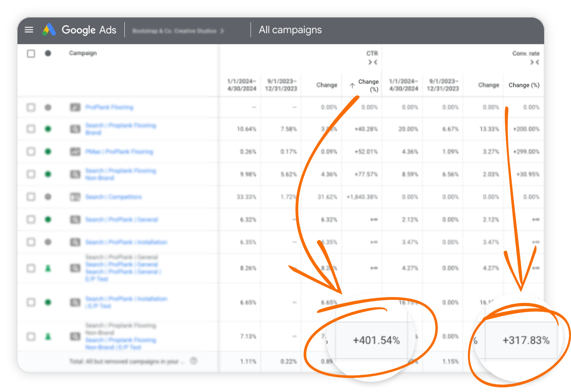The image size is (571, 392).
Task: Open the Search | Competitors campaign link
Action: [x=113, y=197]
